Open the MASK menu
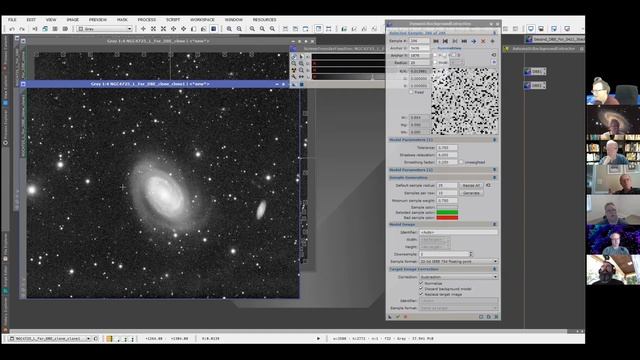 [122, 20]
